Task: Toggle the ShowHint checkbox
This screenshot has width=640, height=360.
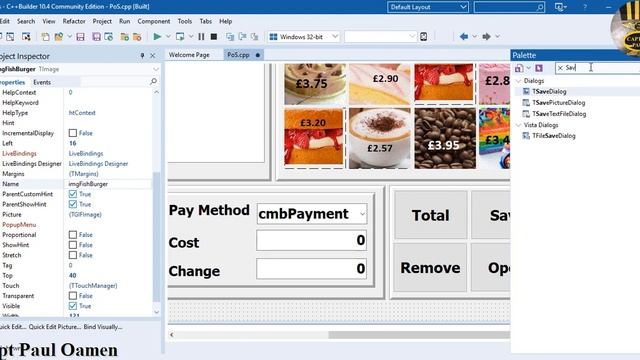Action: tap(73, 245)
